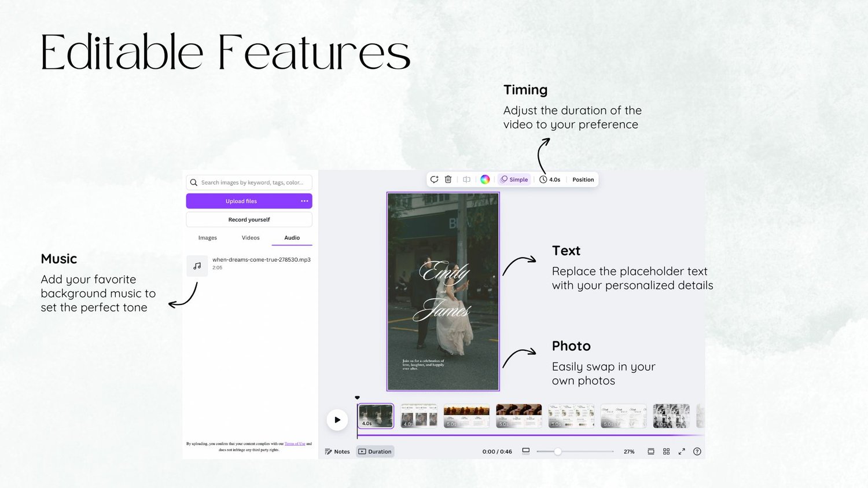Focus the search images input field

tap(249, 182)
